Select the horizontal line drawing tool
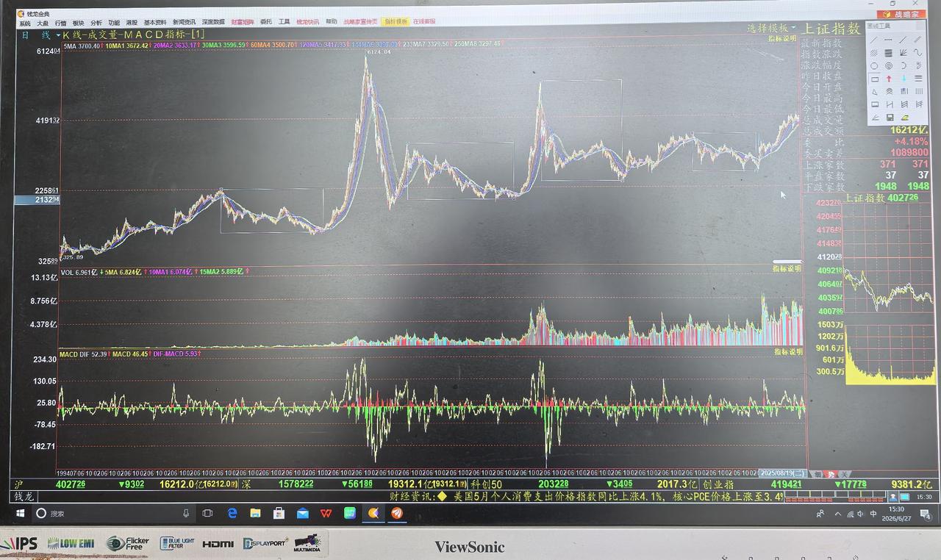941x560 pixels. [889, 40]
